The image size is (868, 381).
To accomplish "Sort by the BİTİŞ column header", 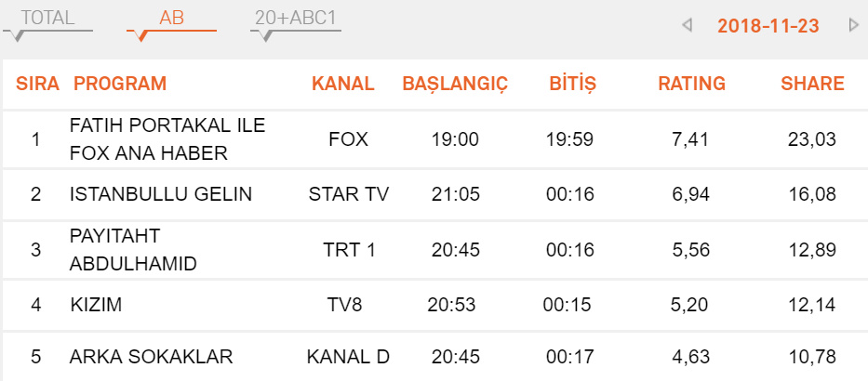I will [572, 84].
